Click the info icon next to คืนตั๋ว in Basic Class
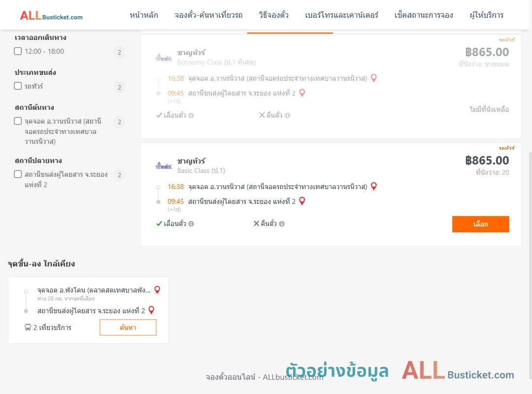The width and height of the screenshot is (532, 394). 282,224
